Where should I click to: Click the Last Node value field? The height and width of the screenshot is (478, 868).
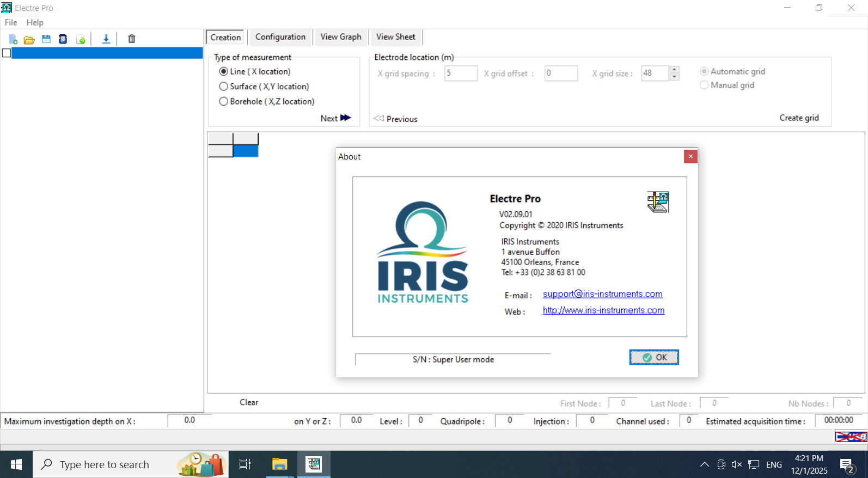[x=714, y=403]
